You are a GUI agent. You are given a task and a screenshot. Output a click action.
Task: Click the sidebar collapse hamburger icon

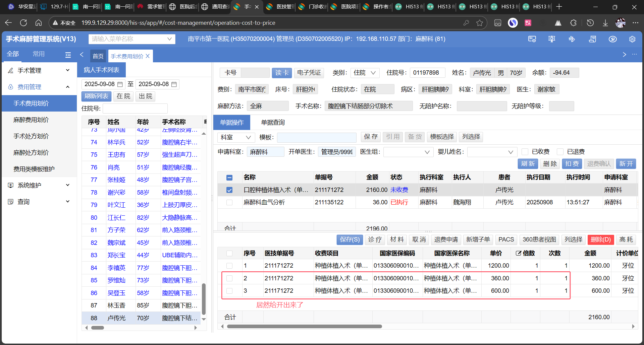pyautogui.click(x=68, y=55)
